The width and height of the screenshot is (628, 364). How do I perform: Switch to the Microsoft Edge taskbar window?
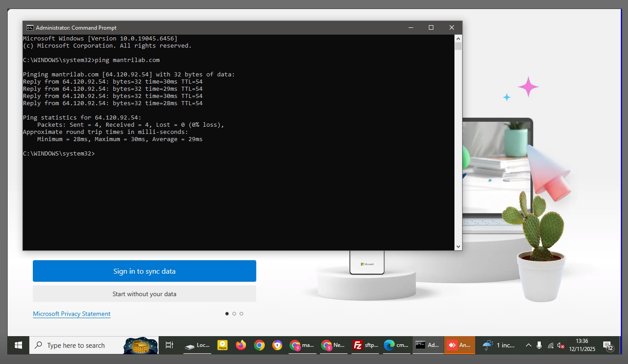[x=396, y=345]
